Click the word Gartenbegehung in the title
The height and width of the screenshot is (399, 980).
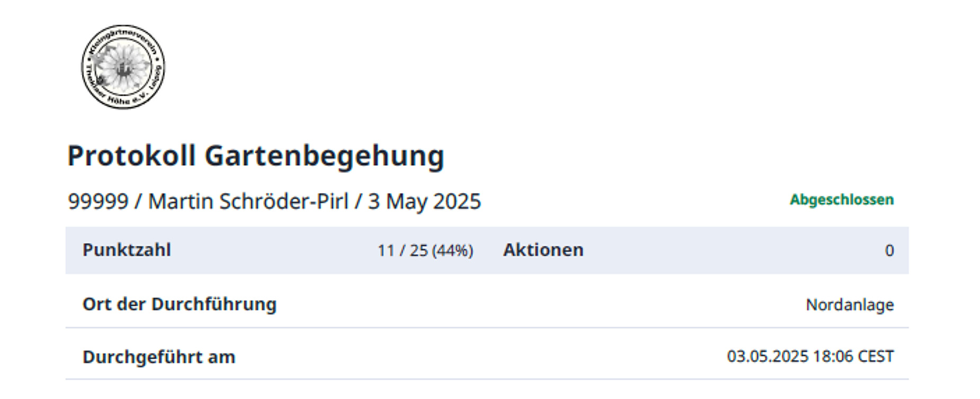pyautogui.click(x=324, y=156)
